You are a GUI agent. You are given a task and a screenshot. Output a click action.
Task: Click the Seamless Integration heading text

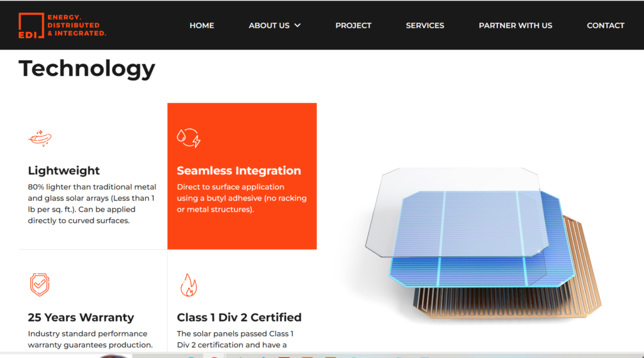click(x=238, y=171)
